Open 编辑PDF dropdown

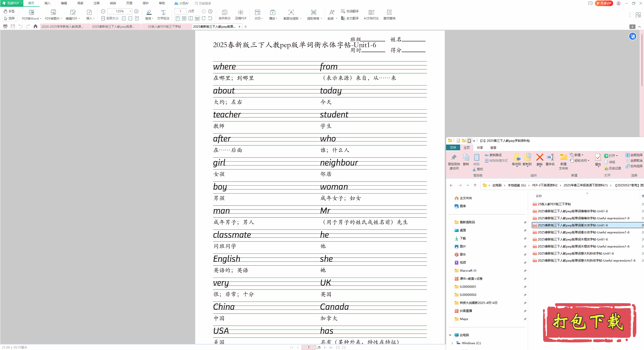[73, 15]
